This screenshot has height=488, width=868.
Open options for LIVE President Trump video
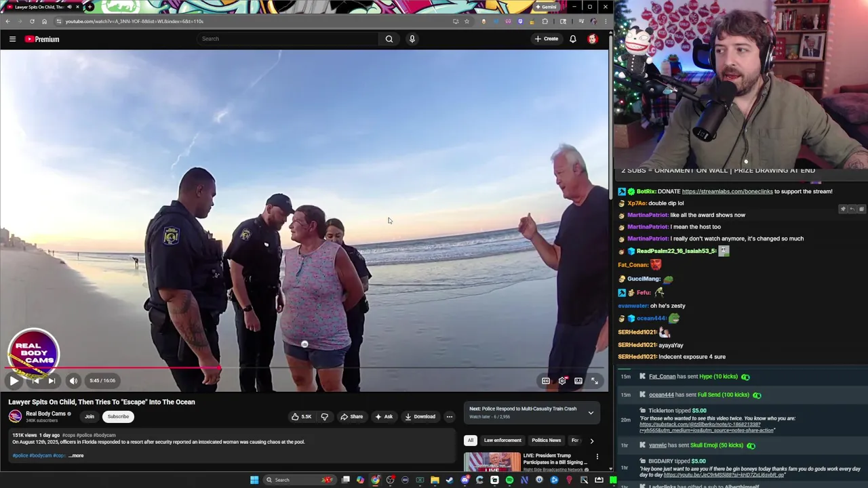click(597, 457)
